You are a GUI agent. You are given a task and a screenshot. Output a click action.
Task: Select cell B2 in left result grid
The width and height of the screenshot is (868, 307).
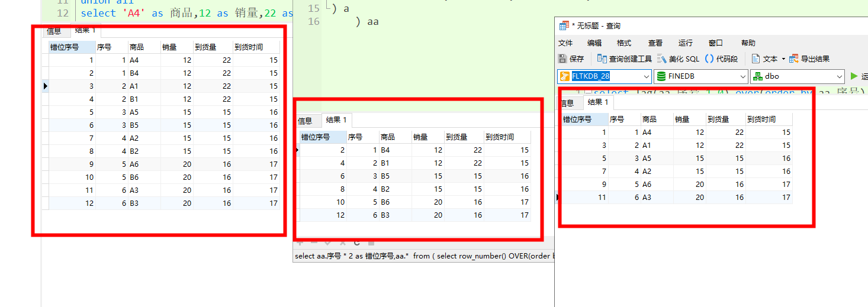click(x=144, y=151)
